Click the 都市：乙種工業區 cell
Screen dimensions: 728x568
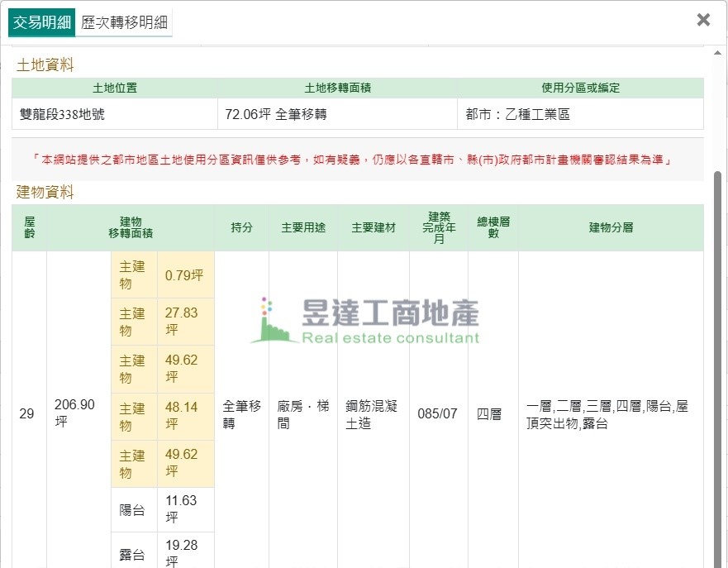580,114
